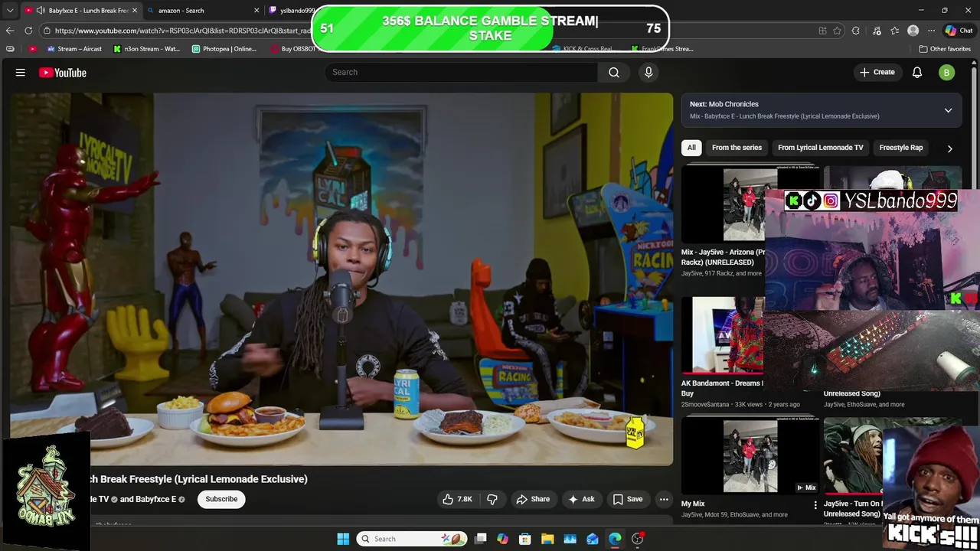Like the video with 7.8K thumbs up
The image size is (980, 551).
(x=457, y=499)
